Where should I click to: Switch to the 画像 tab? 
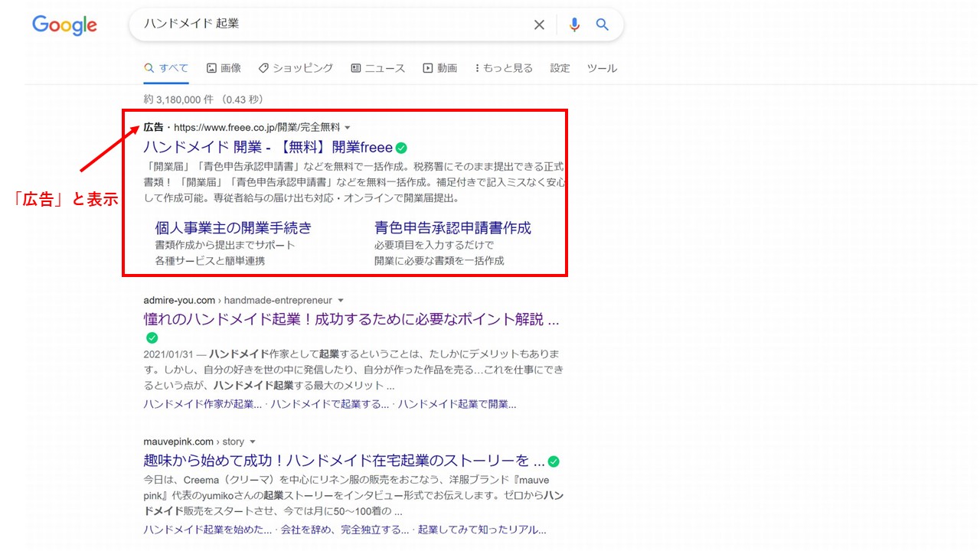224,68
